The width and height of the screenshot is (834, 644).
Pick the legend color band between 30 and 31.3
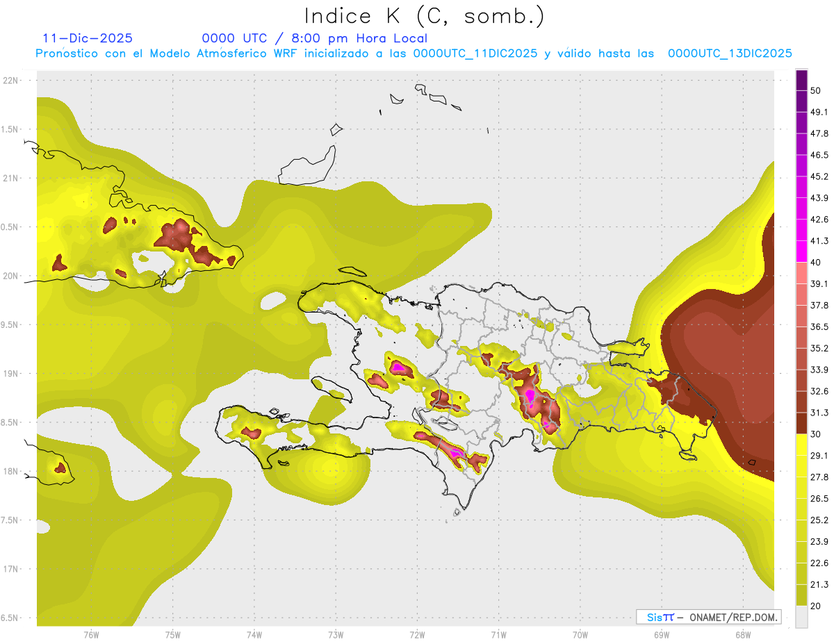click(801, 423)
